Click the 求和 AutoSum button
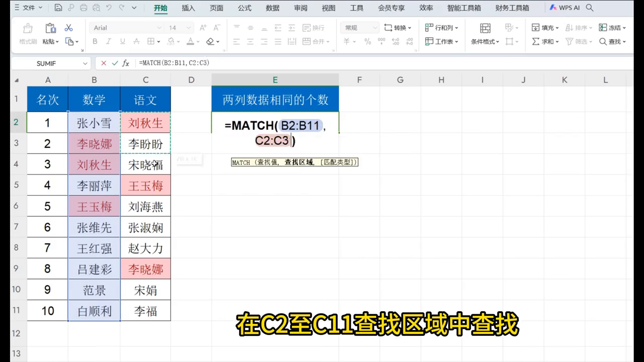644x362 pixels. pos(545,42)
